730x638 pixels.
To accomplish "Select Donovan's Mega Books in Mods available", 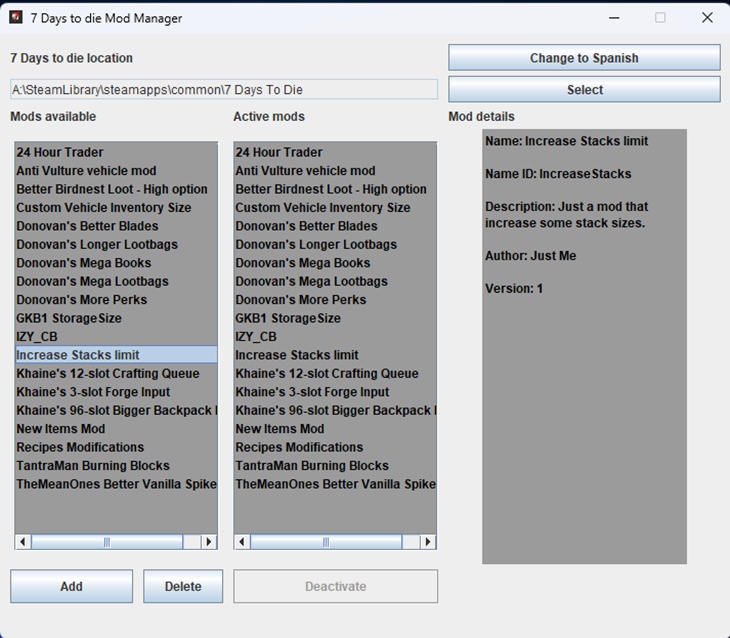I will pyautogui.click(x=116, y=263).
